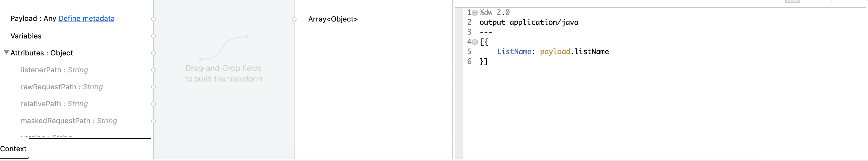Viewport: 868px width, 161px height.
Task: Fold the array block at line 4
Action: pyautogui.click(x=474, y=42)
